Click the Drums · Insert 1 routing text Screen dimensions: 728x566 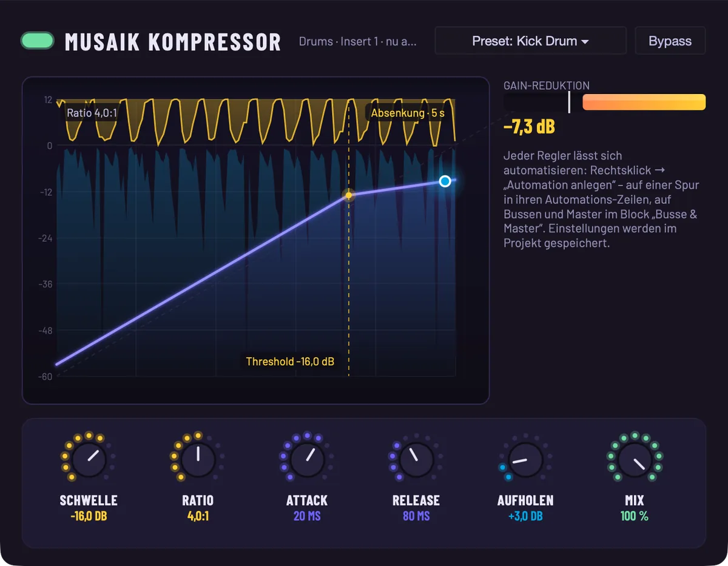click(358, 41)
